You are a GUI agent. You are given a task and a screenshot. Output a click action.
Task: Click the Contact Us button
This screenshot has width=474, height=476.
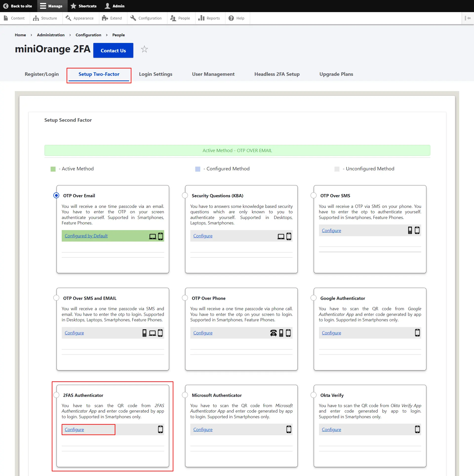113,50
